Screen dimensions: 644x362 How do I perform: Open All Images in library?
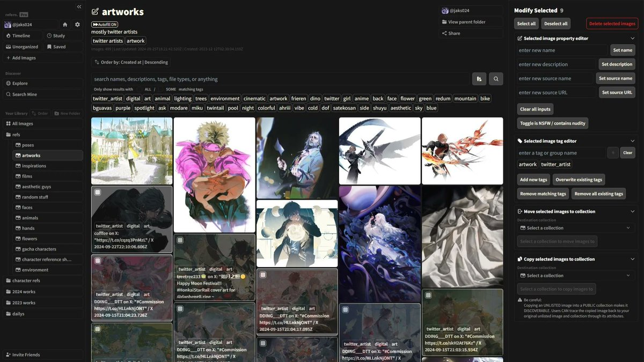(x=43, y=123)
